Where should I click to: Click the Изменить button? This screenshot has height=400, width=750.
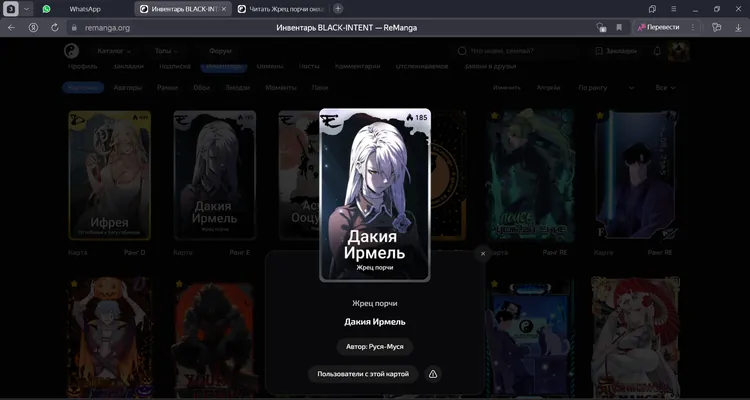507,88
